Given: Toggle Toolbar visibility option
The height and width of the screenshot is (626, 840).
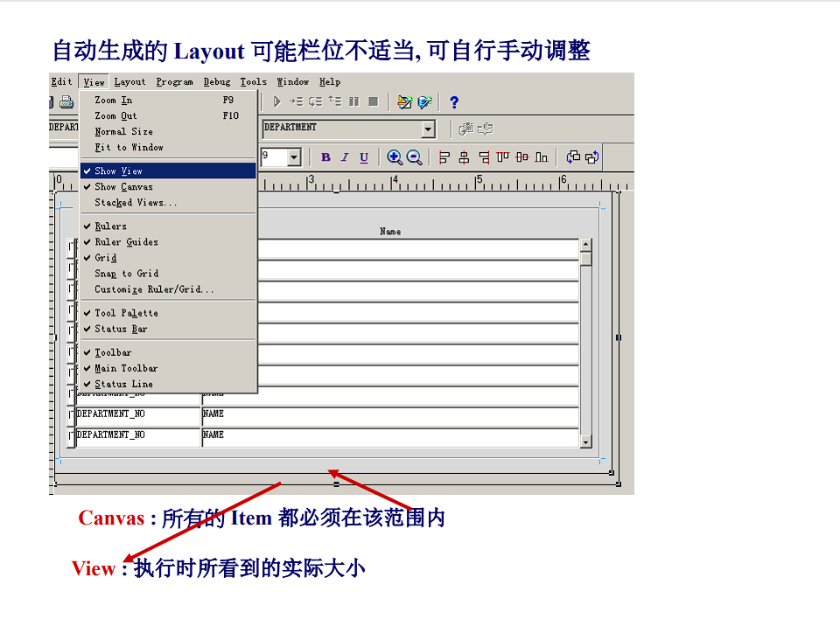Looking at the screenshot, I should point(168,352).
